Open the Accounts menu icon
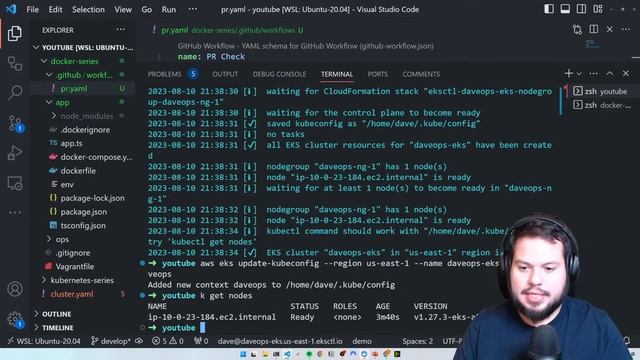 tap(15, 289)
